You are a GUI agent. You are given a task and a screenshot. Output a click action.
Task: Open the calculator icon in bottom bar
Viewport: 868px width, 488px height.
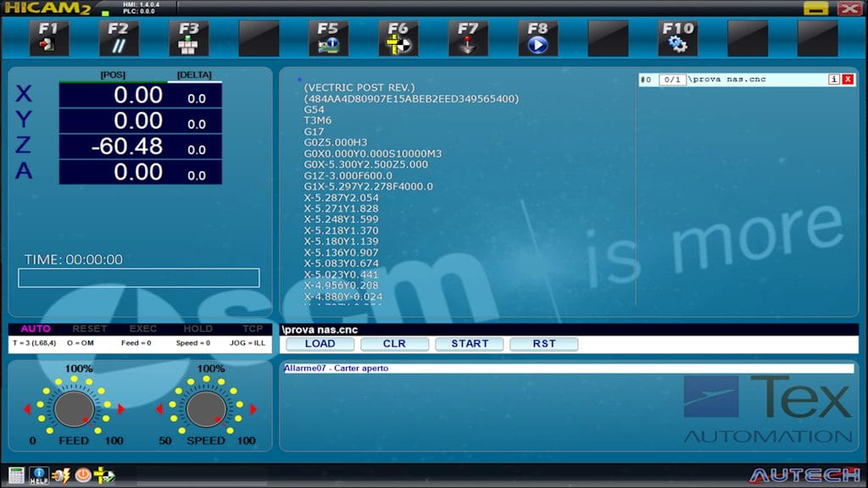coord(16,475)
